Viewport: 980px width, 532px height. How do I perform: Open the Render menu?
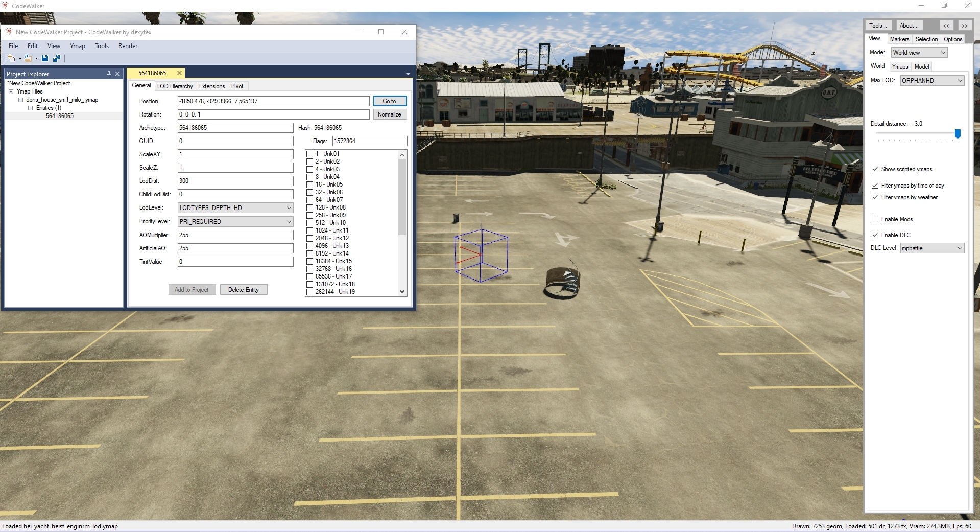click(128, 46)
